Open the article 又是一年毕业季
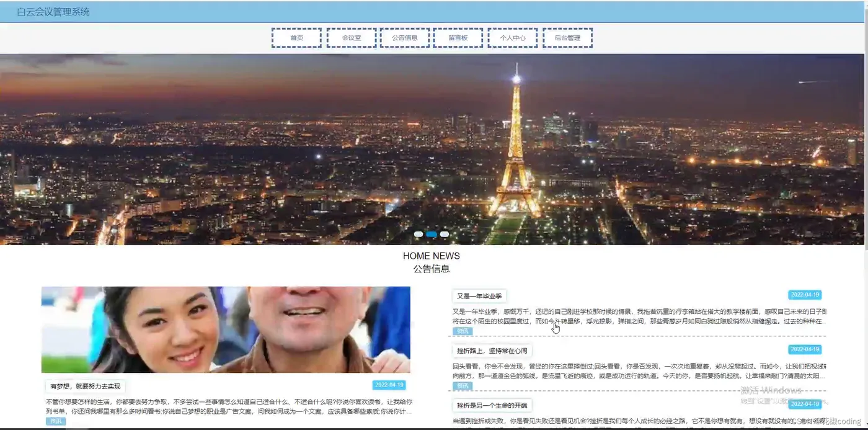The width and height of the screenshot is (868, 430). (479, 296)
